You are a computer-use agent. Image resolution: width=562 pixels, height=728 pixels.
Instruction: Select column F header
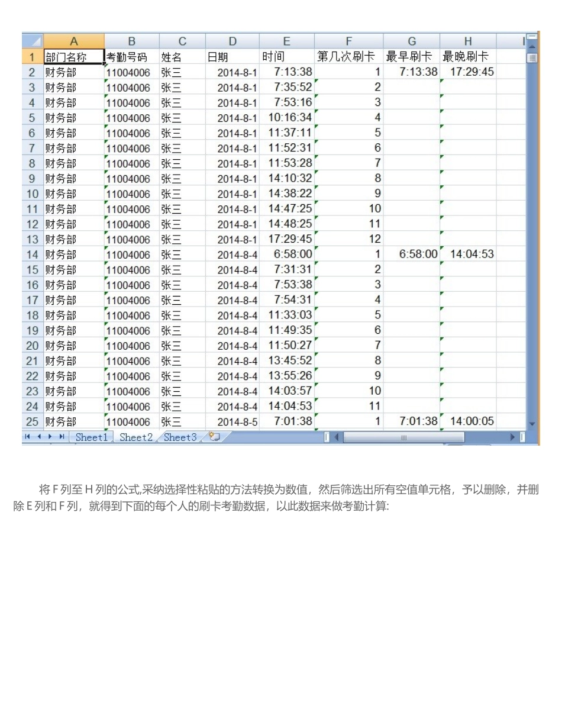tap(349, 41)
